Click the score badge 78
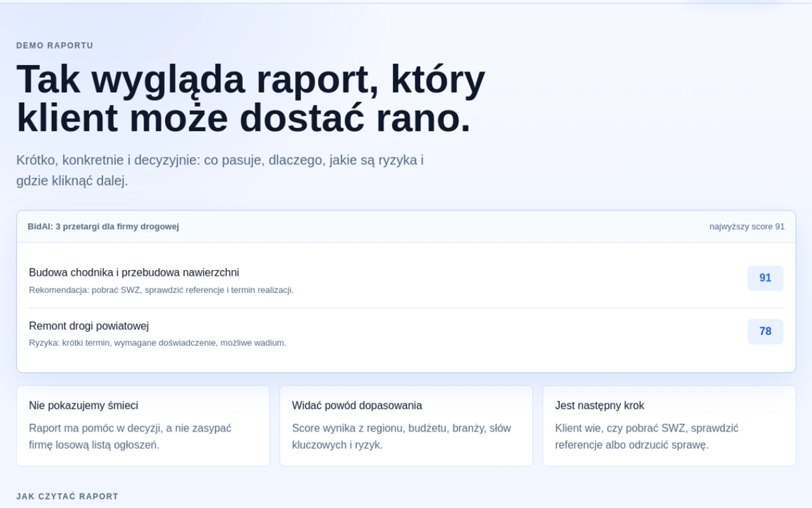 (765, 331)
